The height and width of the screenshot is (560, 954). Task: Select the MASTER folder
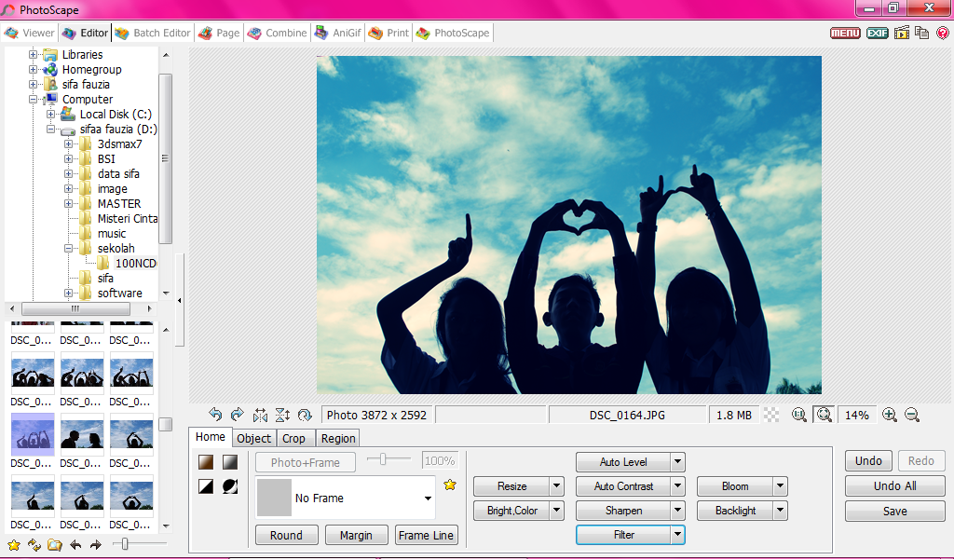[x=119, y=203]
